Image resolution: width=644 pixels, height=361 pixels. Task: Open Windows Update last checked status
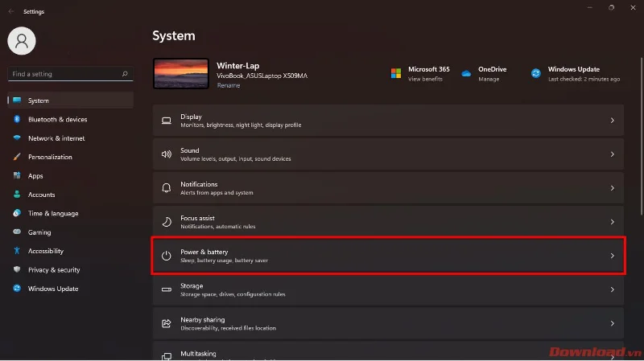[584, 79]
